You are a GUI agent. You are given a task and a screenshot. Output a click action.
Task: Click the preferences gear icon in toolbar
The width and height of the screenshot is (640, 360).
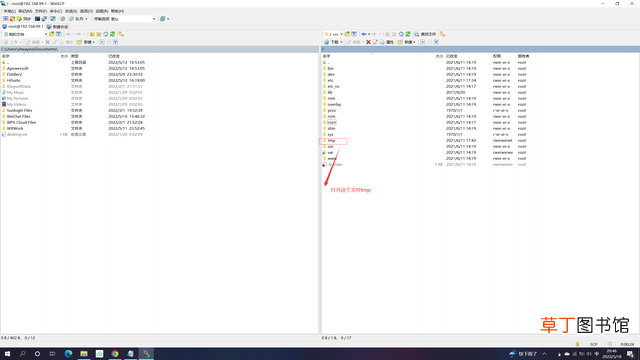tap(62, 19)
